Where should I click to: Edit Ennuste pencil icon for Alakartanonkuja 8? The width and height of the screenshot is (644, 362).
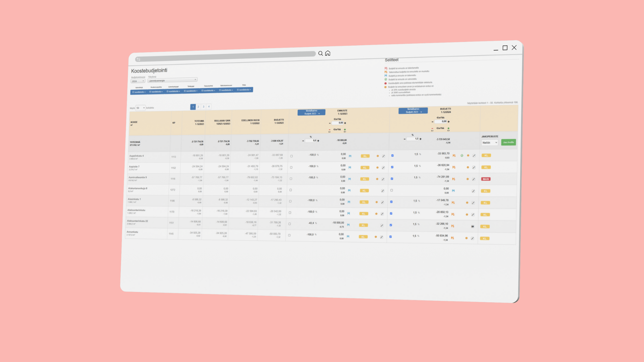[x=382, y=191]
